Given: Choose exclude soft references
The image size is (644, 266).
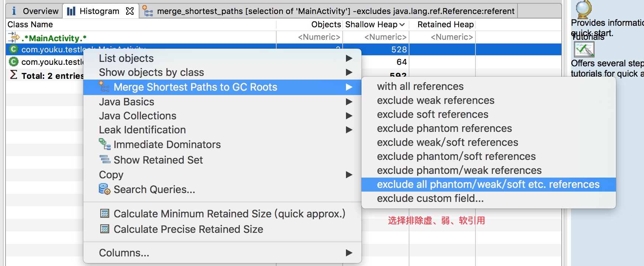Looking at the screenshot, I should click(x=489, y=114).
